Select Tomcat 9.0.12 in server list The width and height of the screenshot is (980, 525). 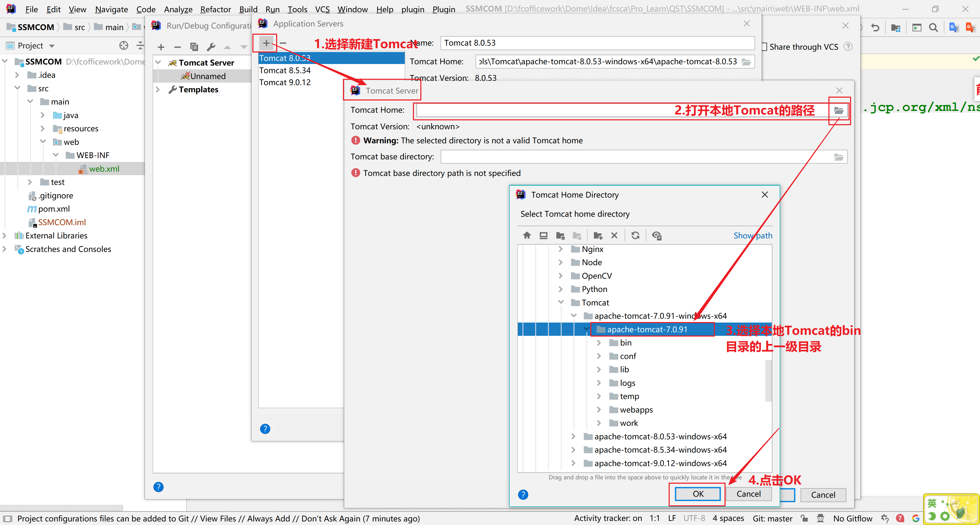point(285,83)
